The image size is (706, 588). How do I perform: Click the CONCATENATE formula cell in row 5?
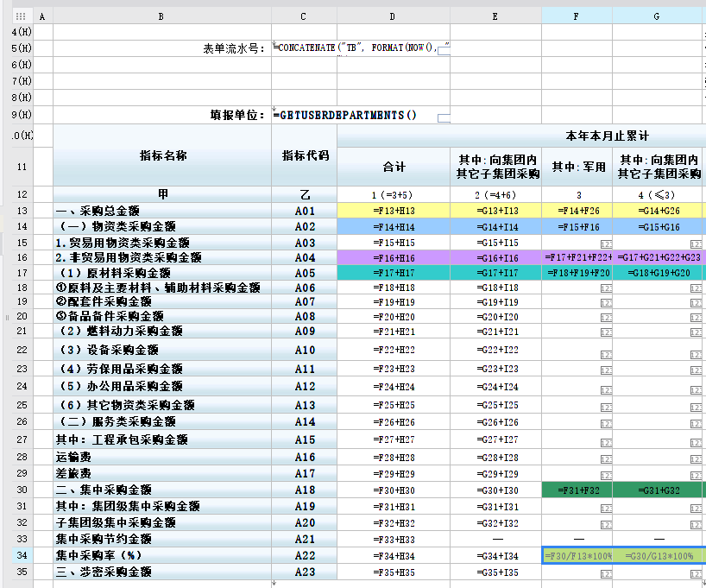361,47
